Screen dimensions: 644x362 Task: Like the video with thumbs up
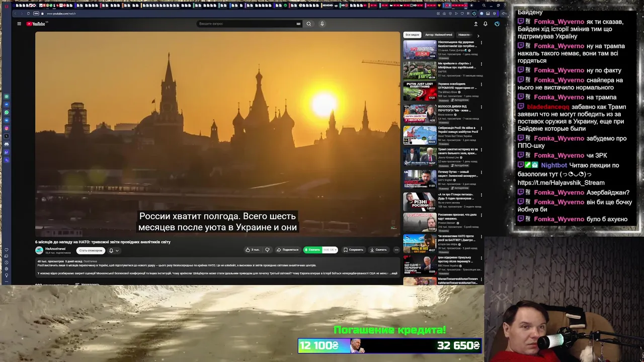[x=253, y=250]
